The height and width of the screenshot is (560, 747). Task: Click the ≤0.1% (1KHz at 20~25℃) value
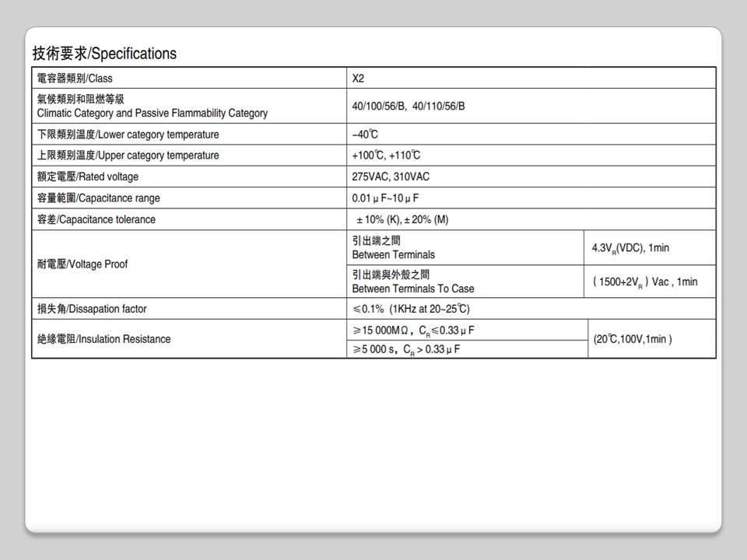[411, 309]
